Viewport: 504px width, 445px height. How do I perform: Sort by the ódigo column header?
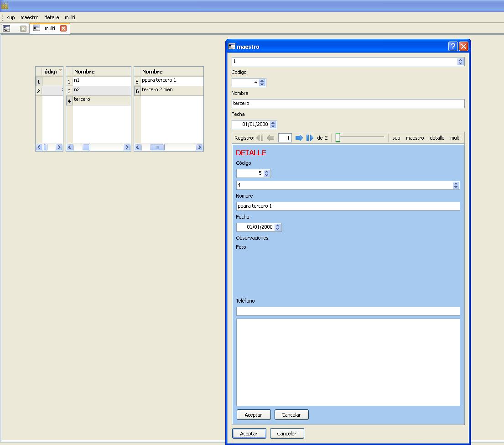tap(53, 71)
